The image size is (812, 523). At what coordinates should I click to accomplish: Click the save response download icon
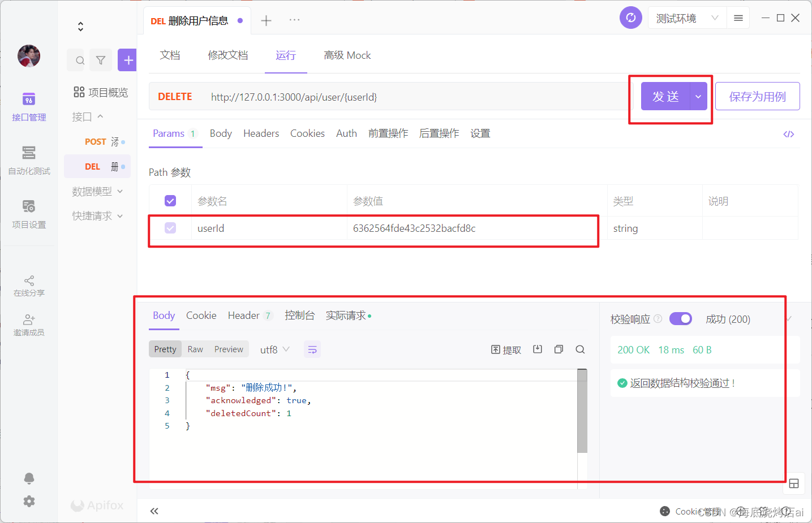point(538,349)
